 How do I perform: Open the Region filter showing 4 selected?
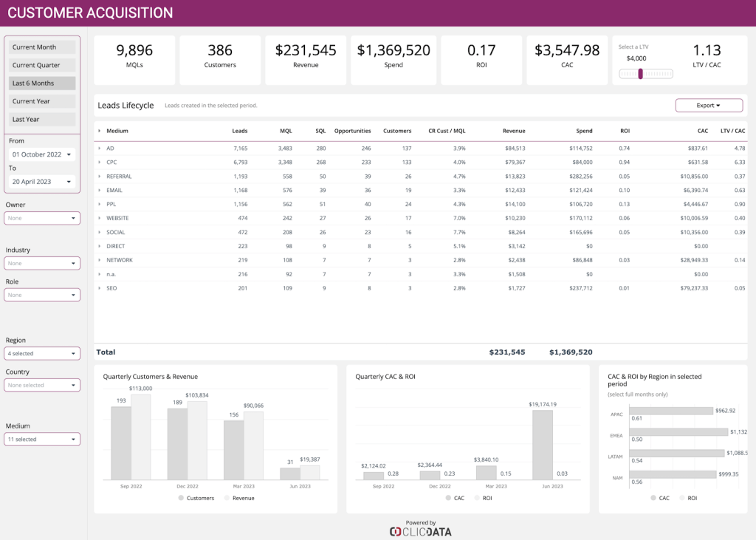pos(42,353)
